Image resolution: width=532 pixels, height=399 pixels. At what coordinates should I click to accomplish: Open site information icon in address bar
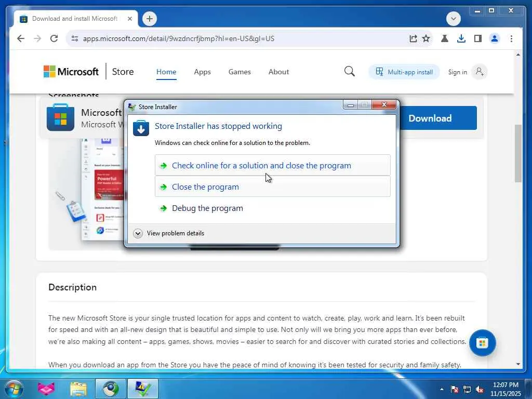coord(75,38)
